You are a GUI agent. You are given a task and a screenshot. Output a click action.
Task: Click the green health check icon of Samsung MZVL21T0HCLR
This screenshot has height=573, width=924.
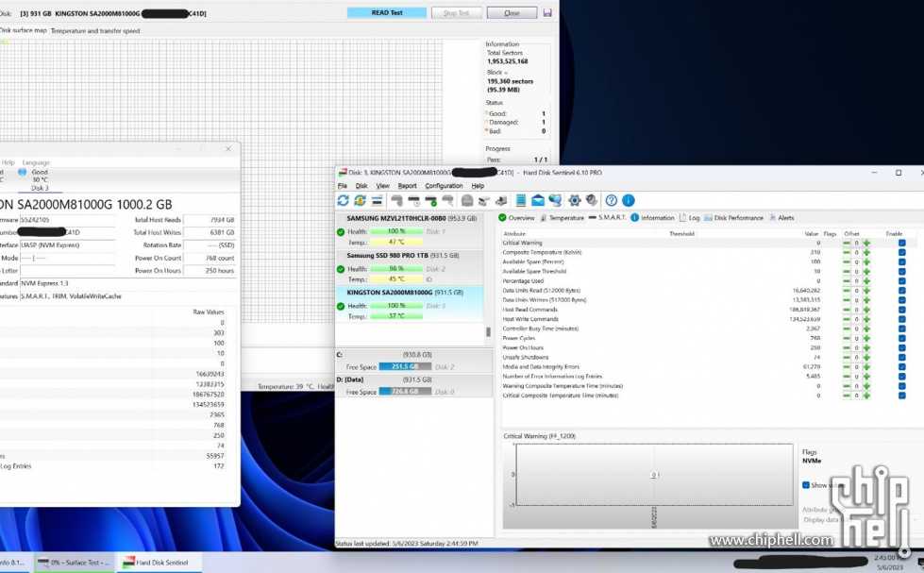coord(341,231)
